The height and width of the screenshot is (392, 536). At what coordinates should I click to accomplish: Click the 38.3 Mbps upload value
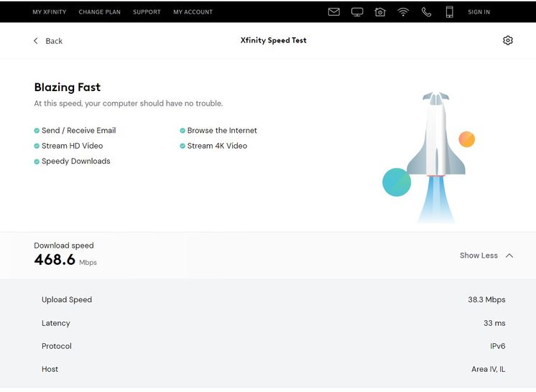click(x=486, y=300)
